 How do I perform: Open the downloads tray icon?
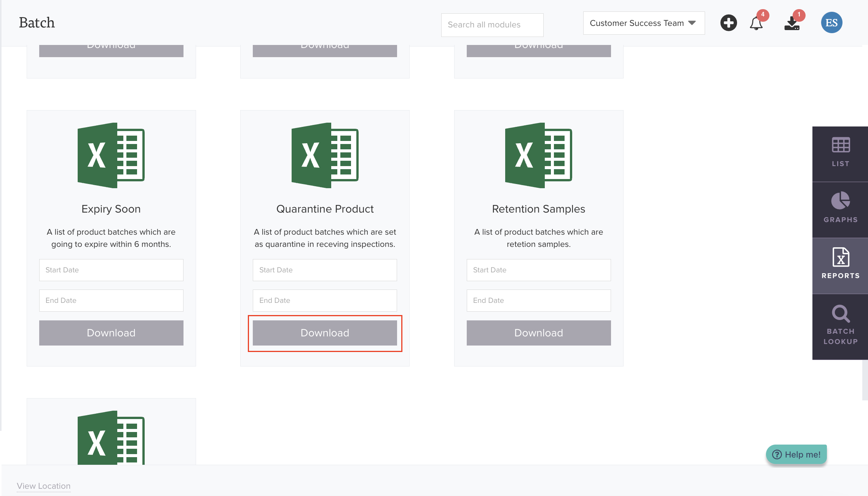tap(792, 24)
